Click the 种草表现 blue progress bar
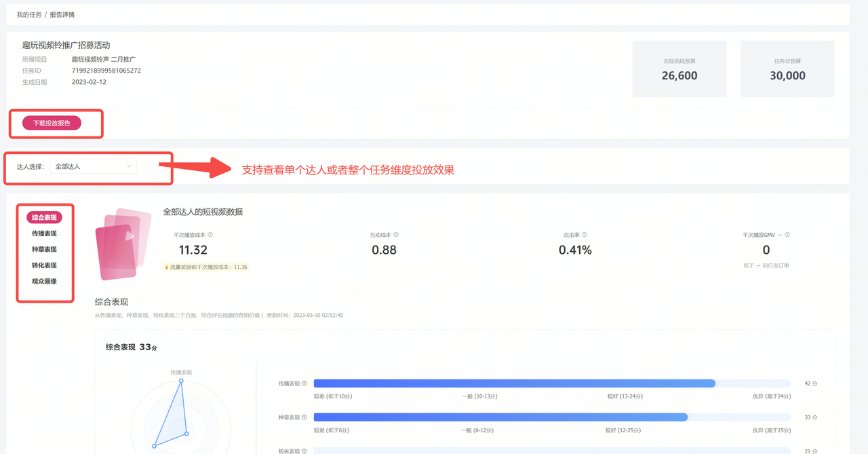Screen dimensions: 868x454 (x=500, y=417)
